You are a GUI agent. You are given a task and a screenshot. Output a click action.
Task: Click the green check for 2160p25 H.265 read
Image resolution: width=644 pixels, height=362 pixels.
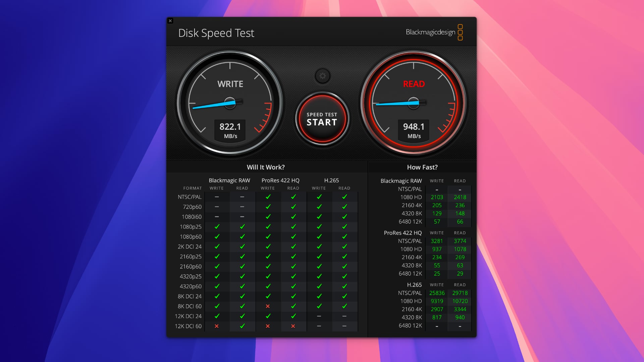(x=344, y=257)
